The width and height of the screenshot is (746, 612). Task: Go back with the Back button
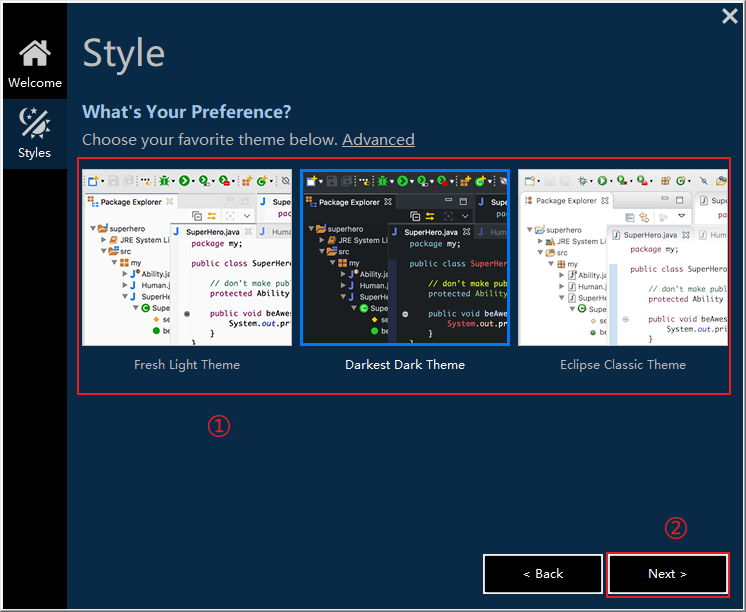[543, 574]
